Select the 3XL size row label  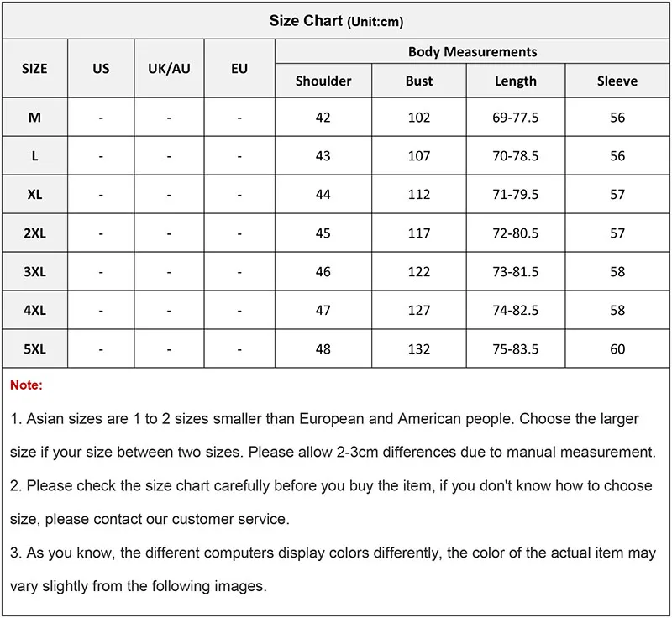[34, 271]
